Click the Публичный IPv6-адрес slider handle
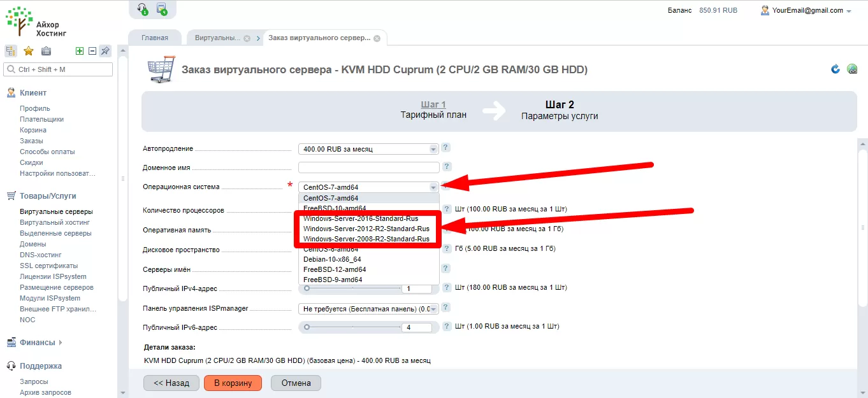Image resolution: width=868 pixels, height=398 pixels. (307, 327)
